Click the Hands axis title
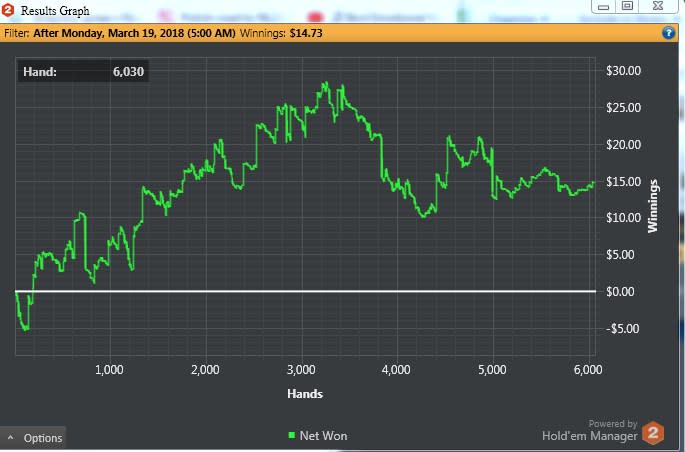Screen dimensions: 685x452 [305, 394]
